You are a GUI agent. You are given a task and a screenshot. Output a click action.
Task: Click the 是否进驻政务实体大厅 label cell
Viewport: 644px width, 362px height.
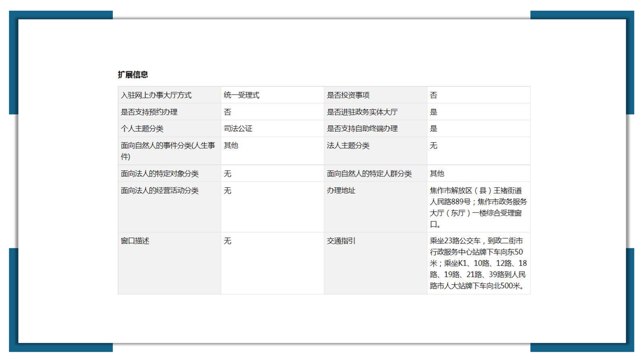tap(362, 112)
